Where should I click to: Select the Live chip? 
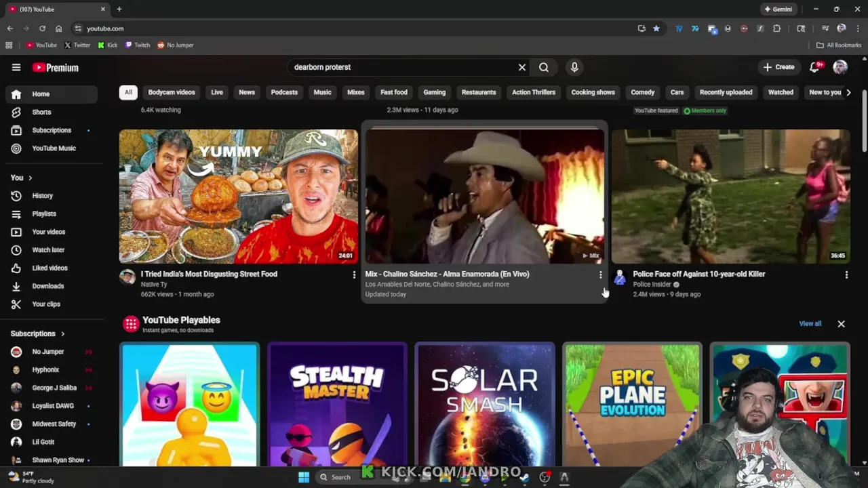217,92
